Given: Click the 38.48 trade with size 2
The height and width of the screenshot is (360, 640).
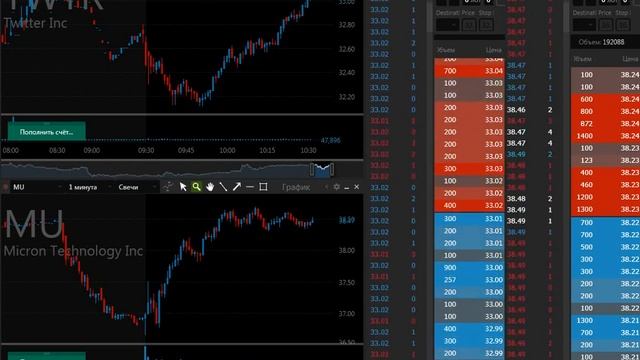Looking at the screenshot, I should click(x=529, y=199).
